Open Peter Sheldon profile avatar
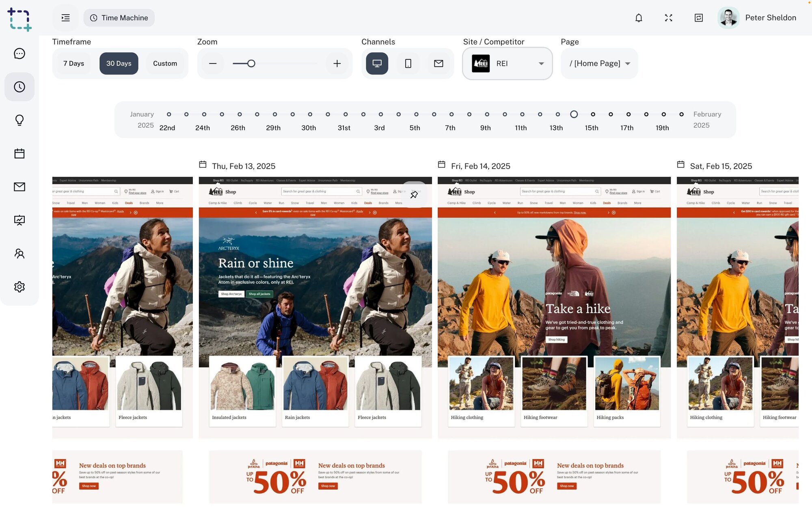 pyautogui.click(x=728, y=18)
